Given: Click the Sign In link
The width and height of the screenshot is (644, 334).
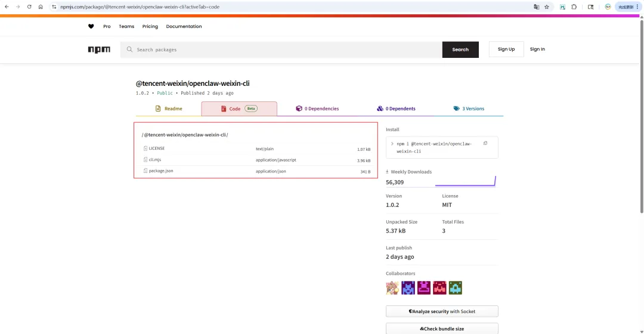Looking at the screenshot, I should 537,49.
